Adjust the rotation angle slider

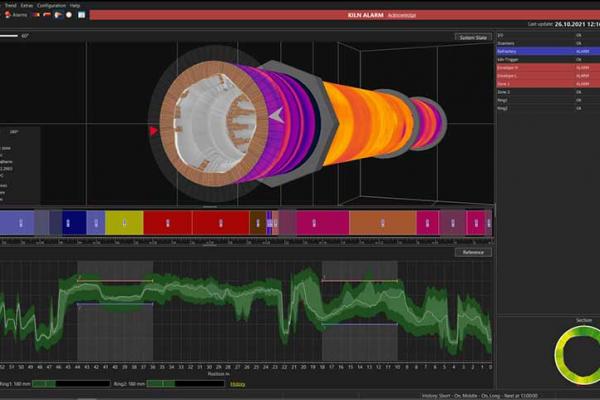(x=15, y=35)
